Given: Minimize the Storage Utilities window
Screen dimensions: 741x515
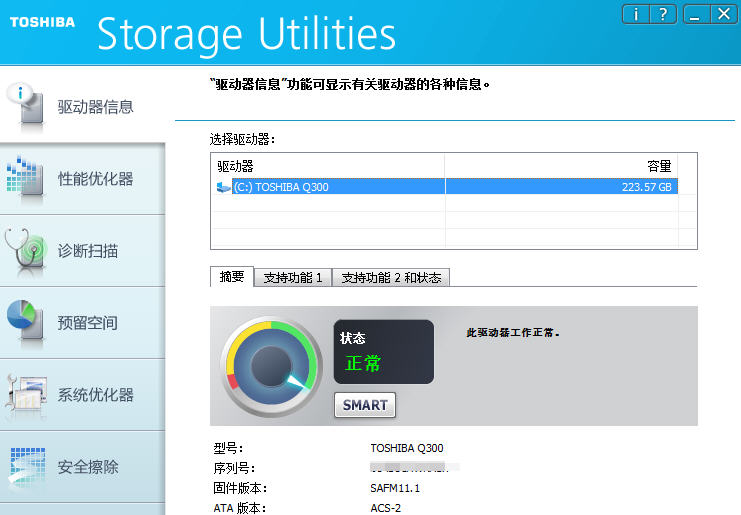Looking at the screenshot, I should pyautogui.click(x=695, y=14).
